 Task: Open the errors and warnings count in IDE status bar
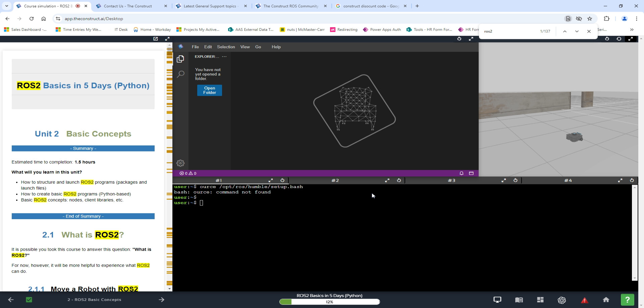coord(188,173)
